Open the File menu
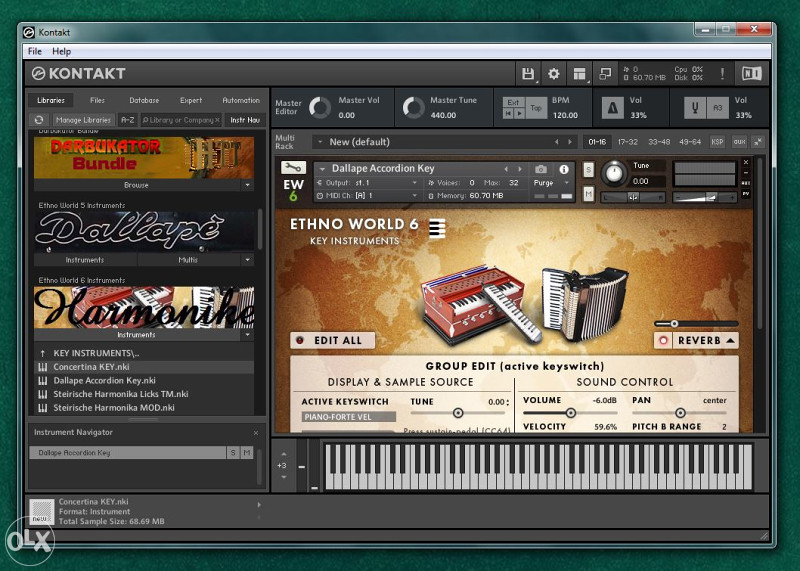The image size is (800, 571). click(x=35, y=51)
